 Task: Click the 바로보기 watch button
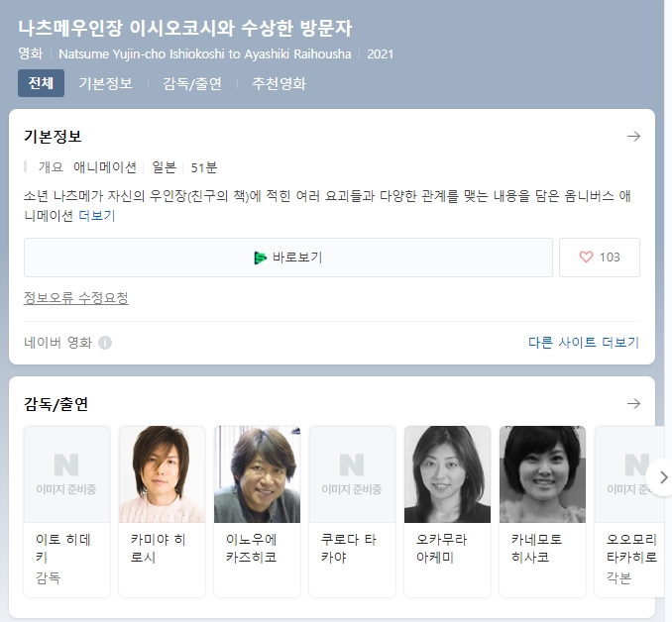[x=288, y=258]
